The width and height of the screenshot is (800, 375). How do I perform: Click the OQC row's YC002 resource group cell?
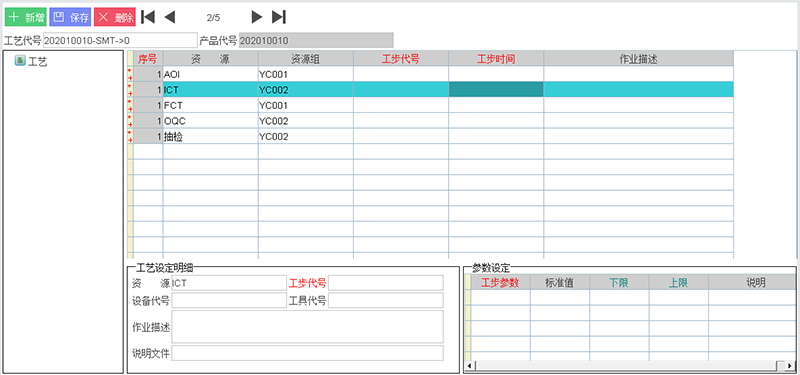[x=306, y=121]
